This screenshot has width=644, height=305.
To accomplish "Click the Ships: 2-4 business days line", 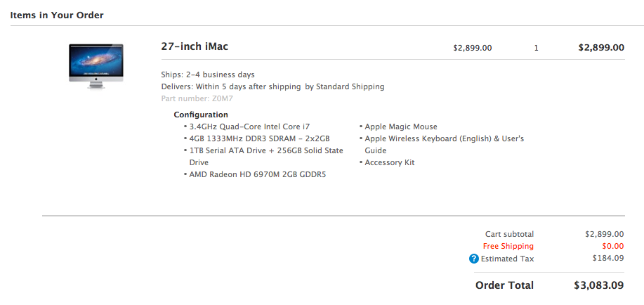I will (208, 74).
